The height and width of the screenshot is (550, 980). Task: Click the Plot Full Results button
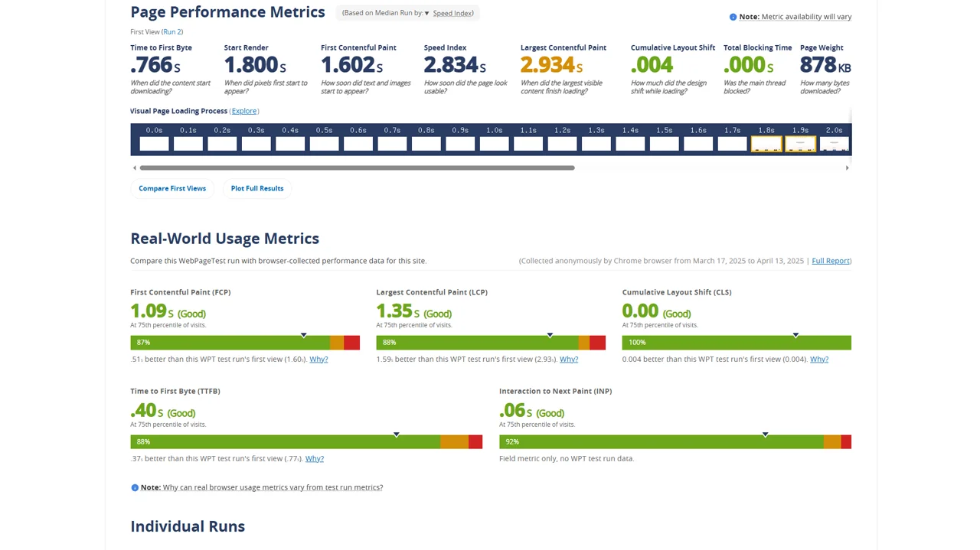[257, 188]
